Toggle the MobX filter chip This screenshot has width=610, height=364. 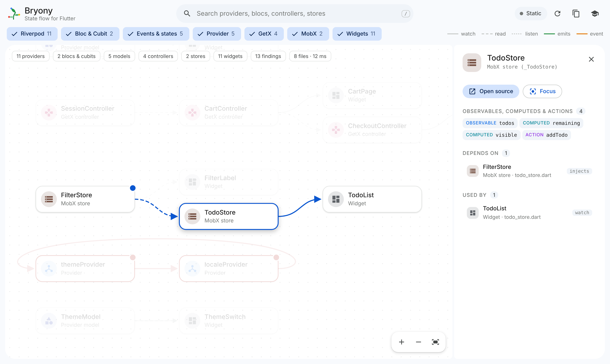point(308,34)
